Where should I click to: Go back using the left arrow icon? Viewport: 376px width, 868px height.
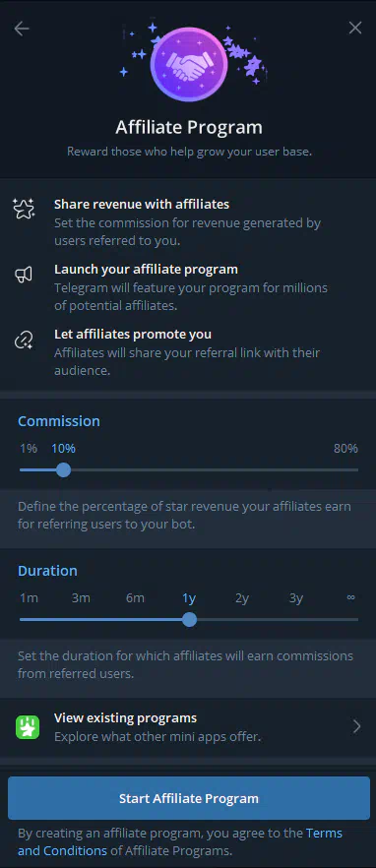(22, 29)
